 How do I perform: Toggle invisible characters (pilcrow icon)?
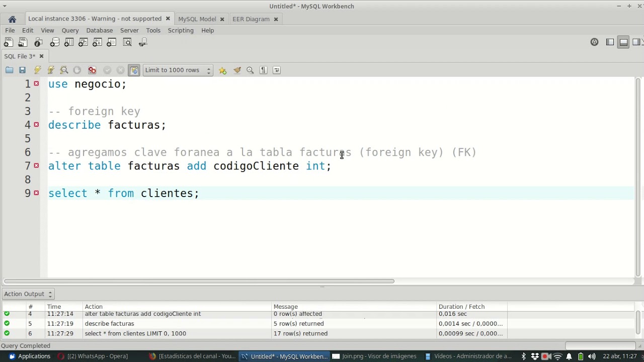pyautogui.click(x=263, y=70)
